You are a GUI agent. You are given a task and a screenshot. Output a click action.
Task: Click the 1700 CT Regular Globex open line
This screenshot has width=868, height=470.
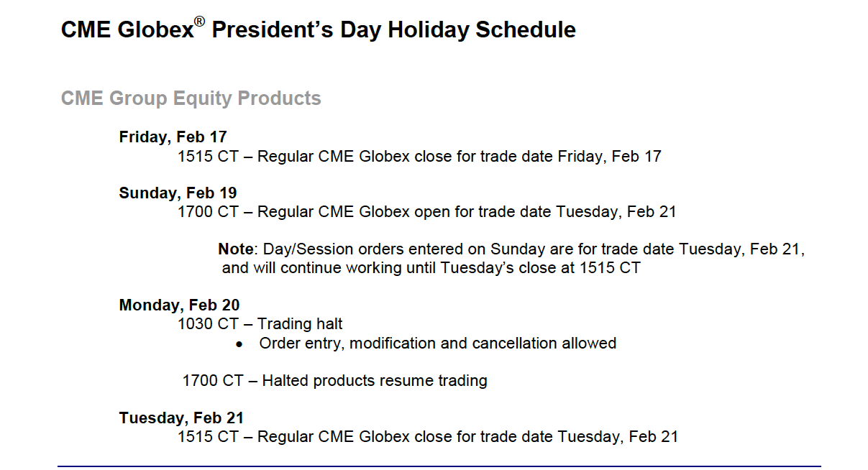(427, 212)
